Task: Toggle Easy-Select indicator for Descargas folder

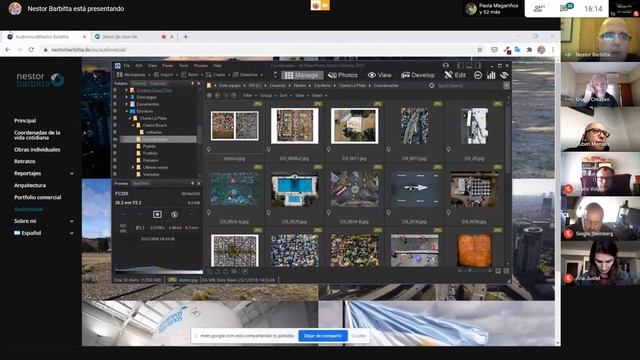Action: [115, 97]
